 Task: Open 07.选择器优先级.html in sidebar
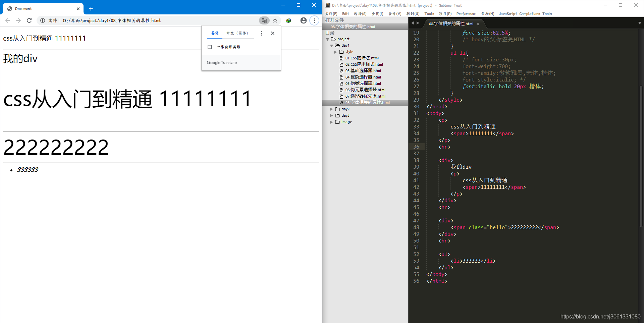click(x=365, y=96)
